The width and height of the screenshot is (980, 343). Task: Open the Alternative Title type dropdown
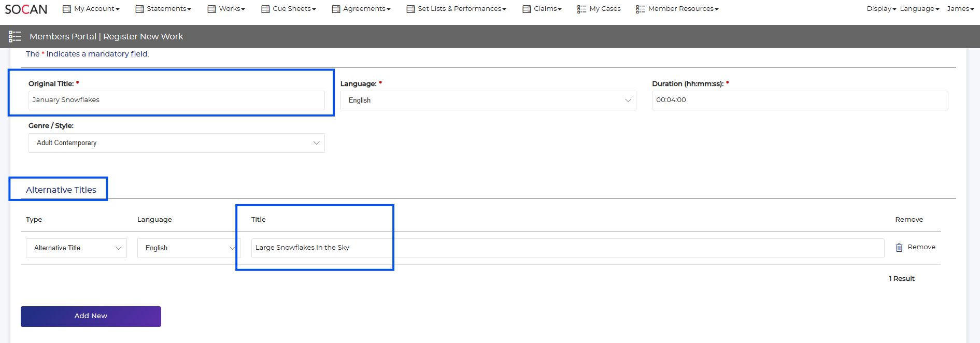[76, 248]
